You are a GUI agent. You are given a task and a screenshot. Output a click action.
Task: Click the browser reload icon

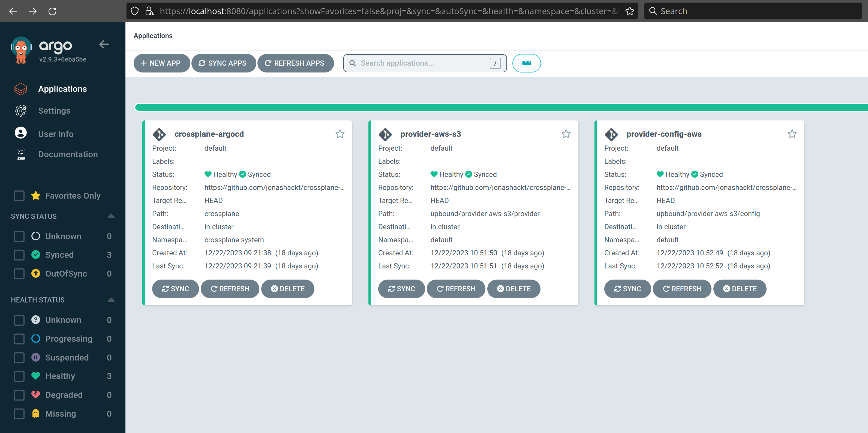[52, 11]
